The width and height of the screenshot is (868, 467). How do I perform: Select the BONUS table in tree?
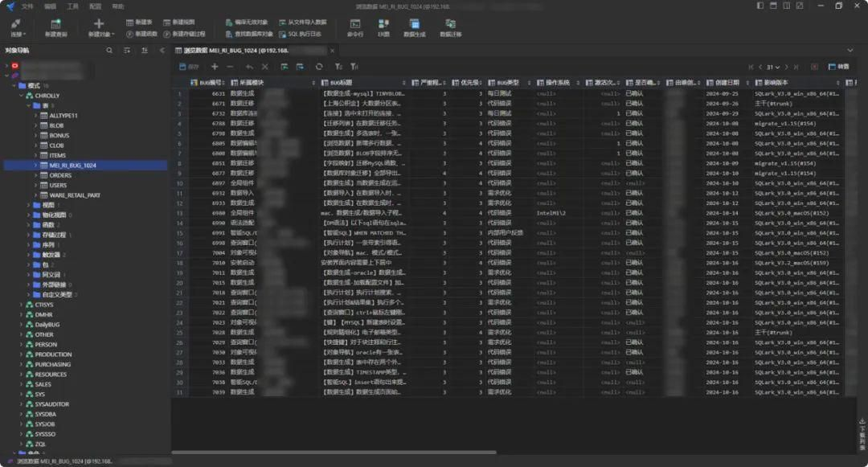(x=59, y=136)
